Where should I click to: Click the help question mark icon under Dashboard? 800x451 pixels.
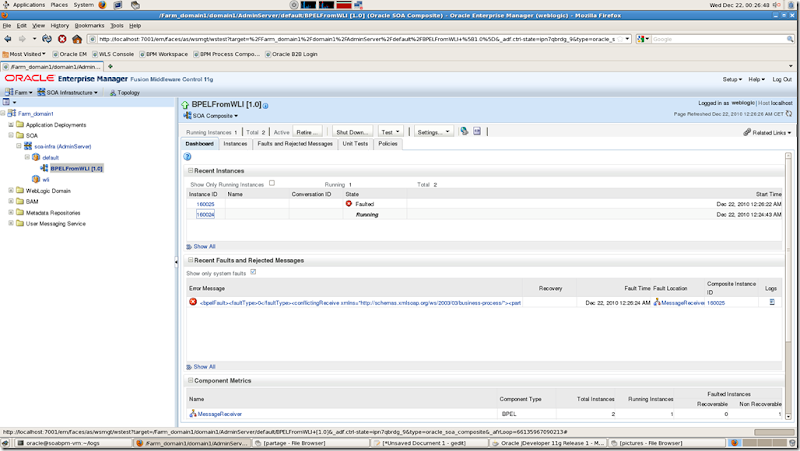click(187, 157)
